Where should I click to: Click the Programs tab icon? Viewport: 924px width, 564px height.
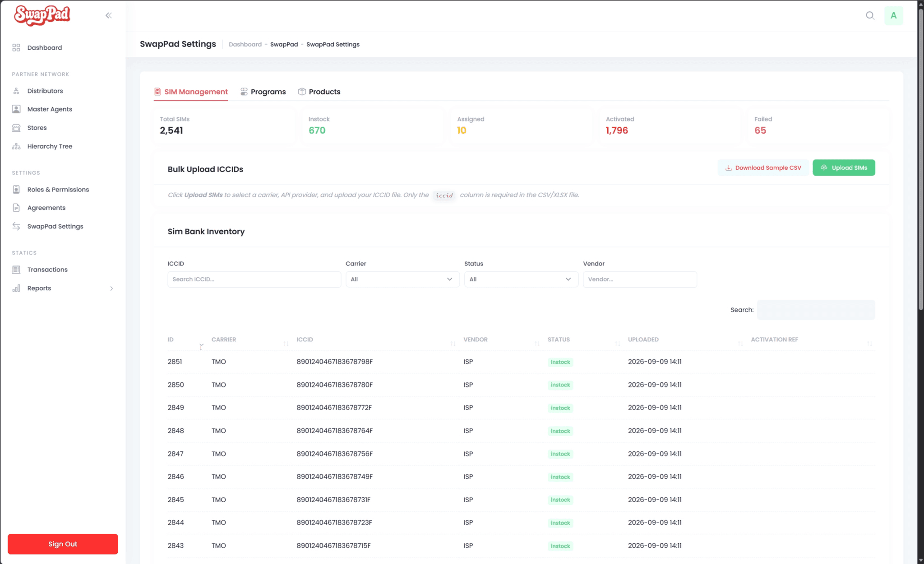(x=244, y=92)
